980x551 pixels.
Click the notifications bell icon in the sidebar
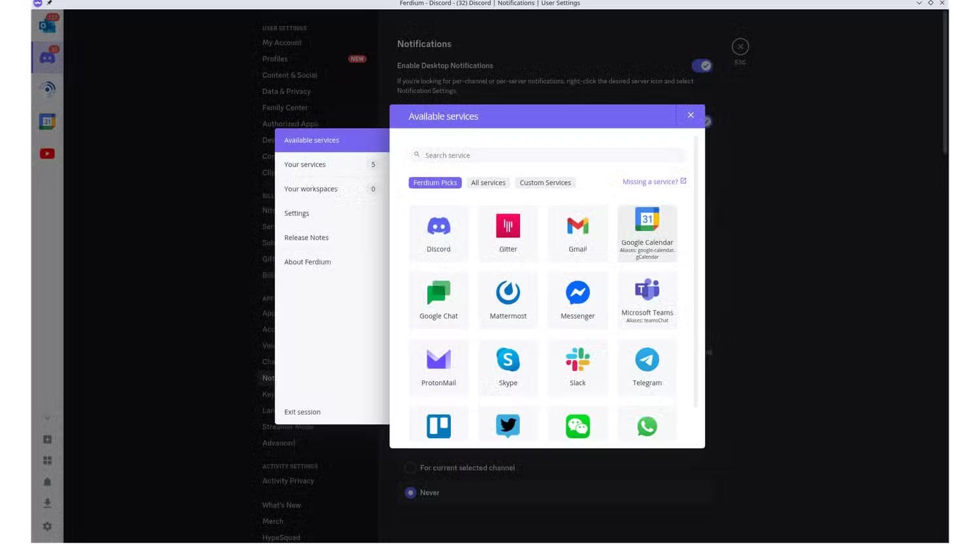(x=47, y=482)
